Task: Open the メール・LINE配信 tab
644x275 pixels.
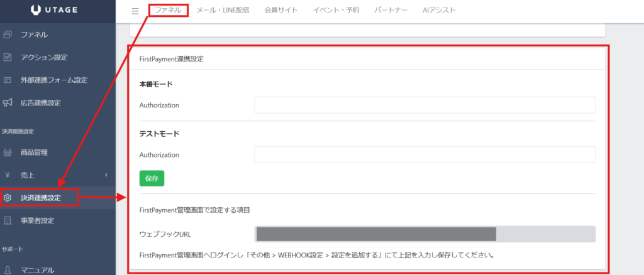Action: 223,11
